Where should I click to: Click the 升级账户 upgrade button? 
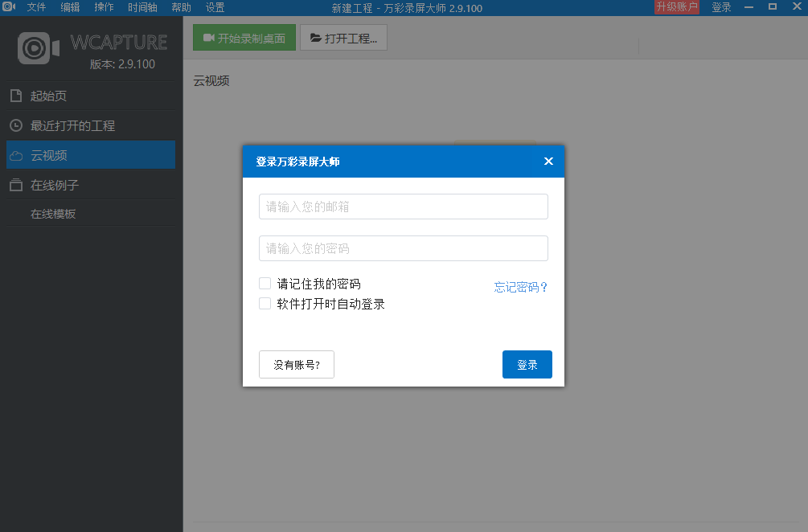[677, 6]
